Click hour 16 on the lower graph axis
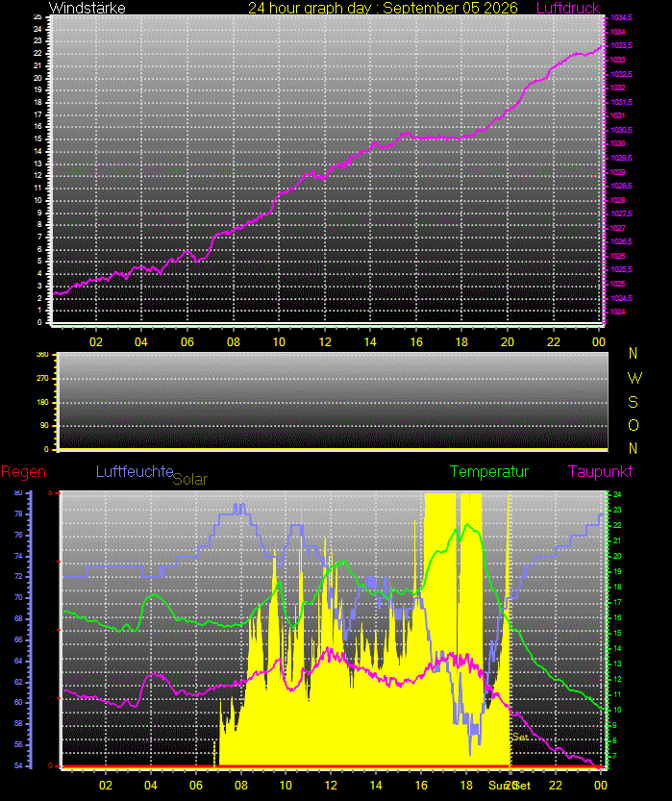 pyautogui.click(x=421, y=786)
